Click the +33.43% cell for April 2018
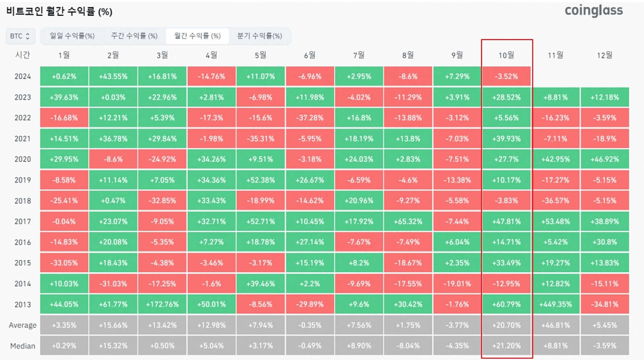 point(211,201)
